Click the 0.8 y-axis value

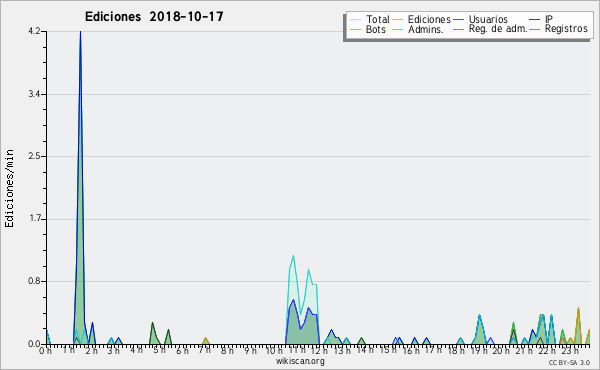34,282
